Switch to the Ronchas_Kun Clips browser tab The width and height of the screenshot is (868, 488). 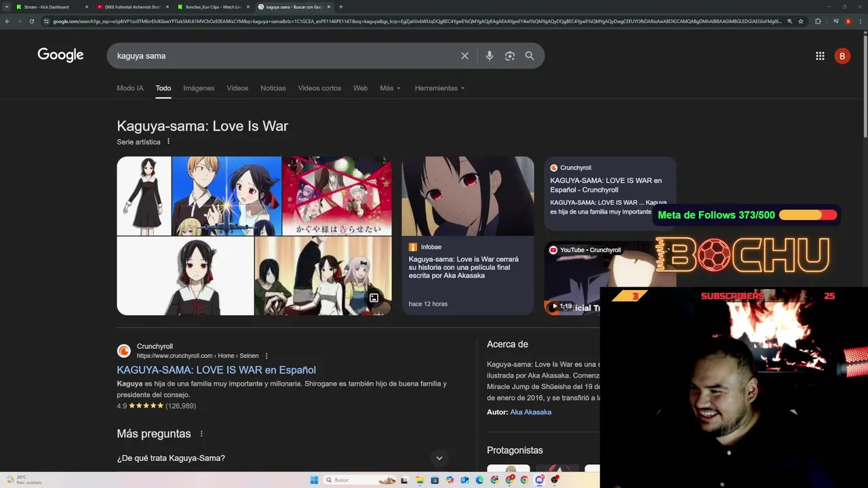[214, 7]
